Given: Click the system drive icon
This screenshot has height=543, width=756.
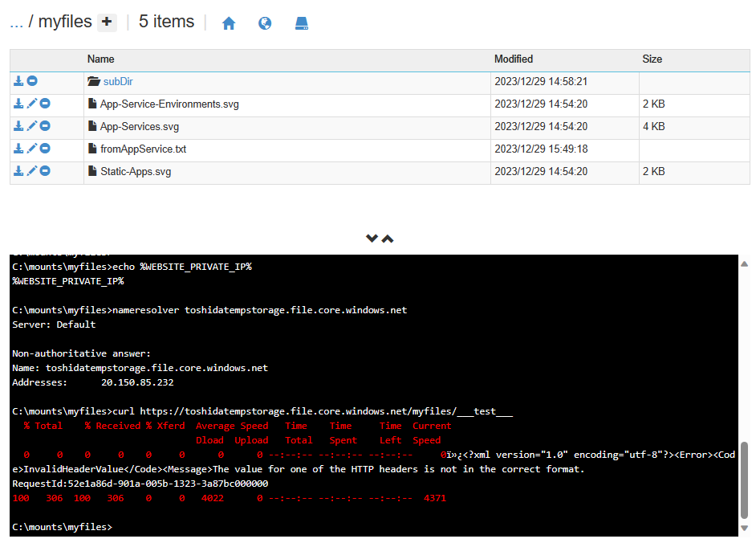Looking at the screenshot, I should click(x=301, y=24).
